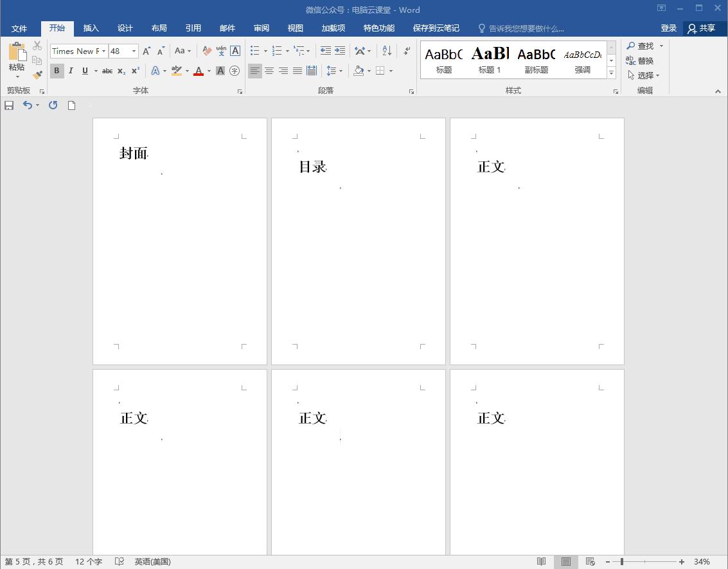Select the Format Painter icon
The width and height of the screenshot is (728, 569).
tap(37, 74)
